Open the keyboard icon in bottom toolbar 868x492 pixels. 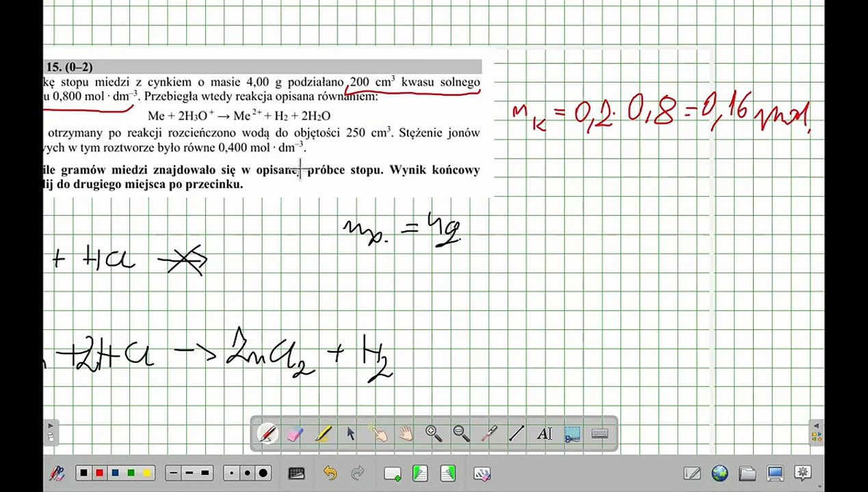(x=296, y=473)
